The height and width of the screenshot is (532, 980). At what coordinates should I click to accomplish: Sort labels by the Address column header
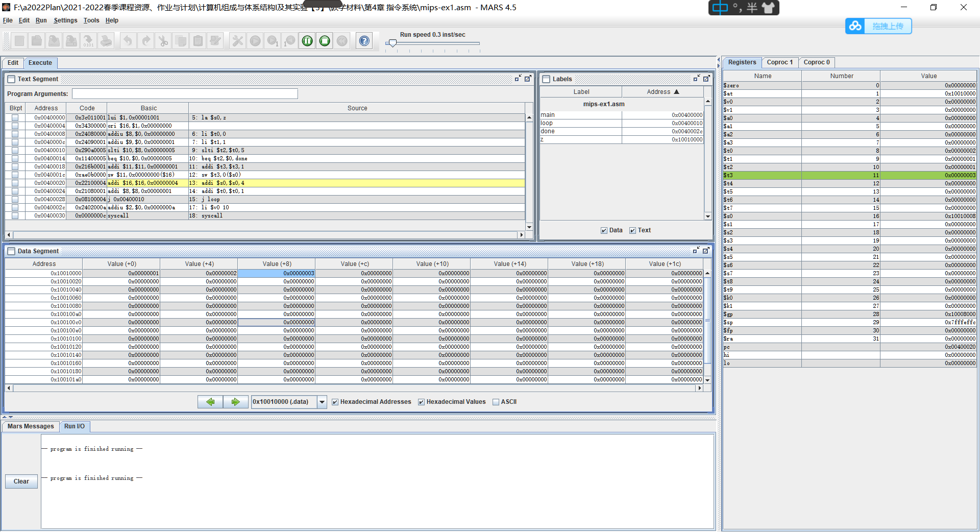663,92
